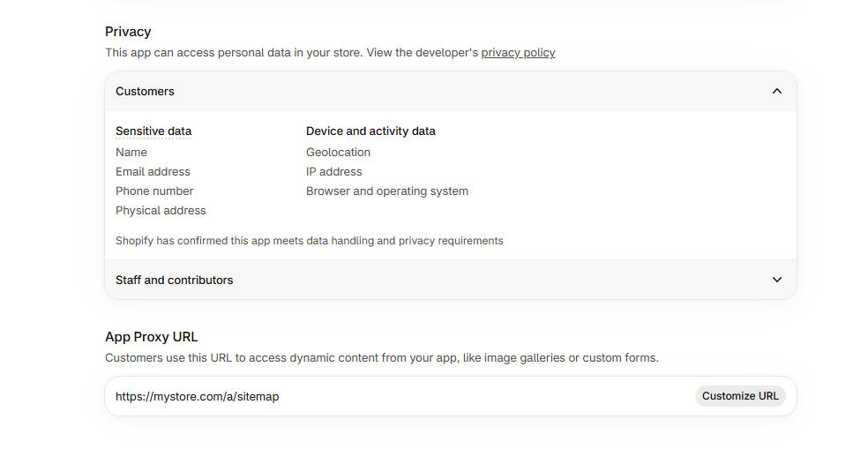868x449 pixels.
Task: Click the IP address data item
Action: pyautogui.click(x=333, y=172)
